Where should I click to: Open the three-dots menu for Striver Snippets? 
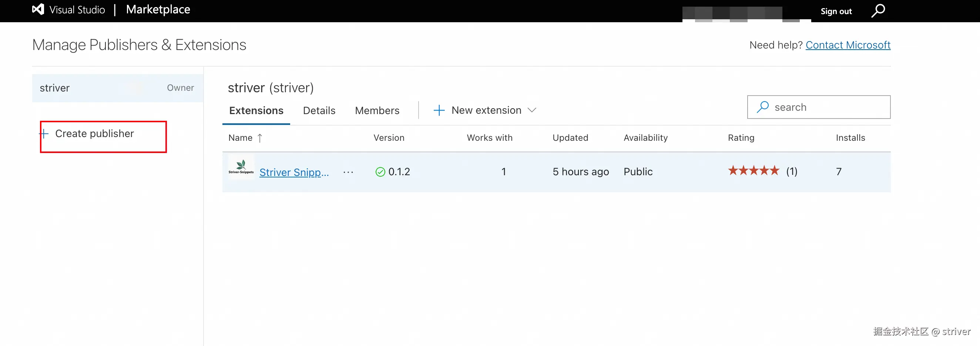348,172
